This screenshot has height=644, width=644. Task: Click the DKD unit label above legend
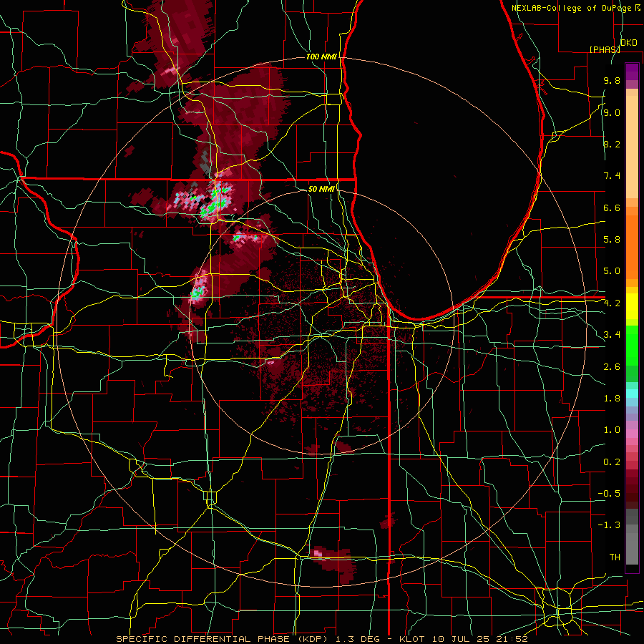click(x=628, y=43)
